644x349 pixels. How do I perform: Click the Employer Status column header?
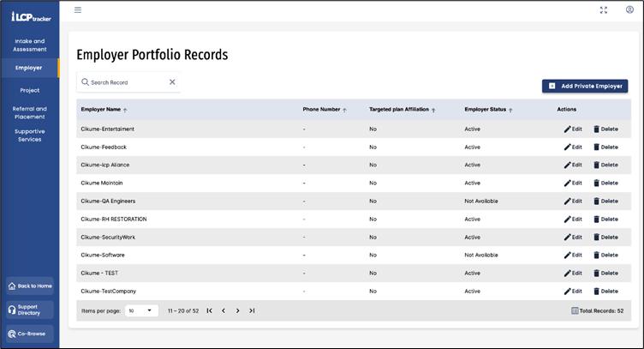[x=485, y=110]
